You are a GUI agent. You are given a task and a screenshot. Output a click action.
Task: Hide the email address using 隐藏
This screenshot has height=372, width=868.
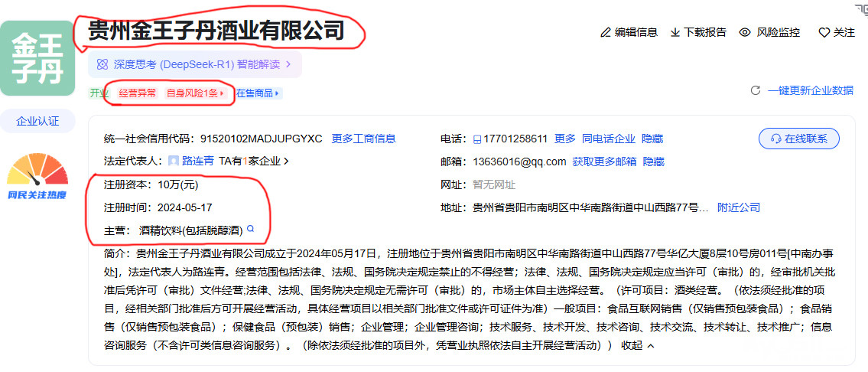click(653, 162)
